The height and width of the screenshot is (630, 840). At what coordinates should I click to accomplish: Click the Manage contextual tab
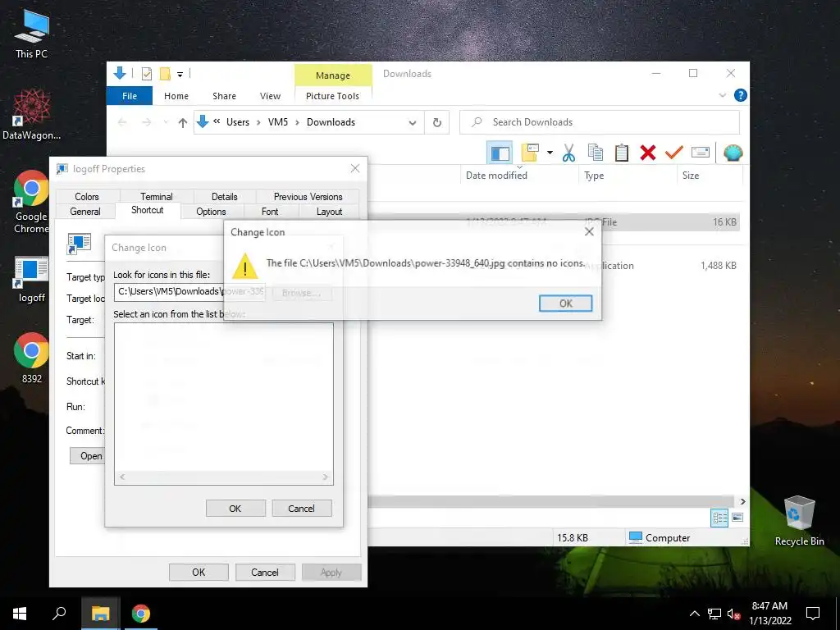333,75
